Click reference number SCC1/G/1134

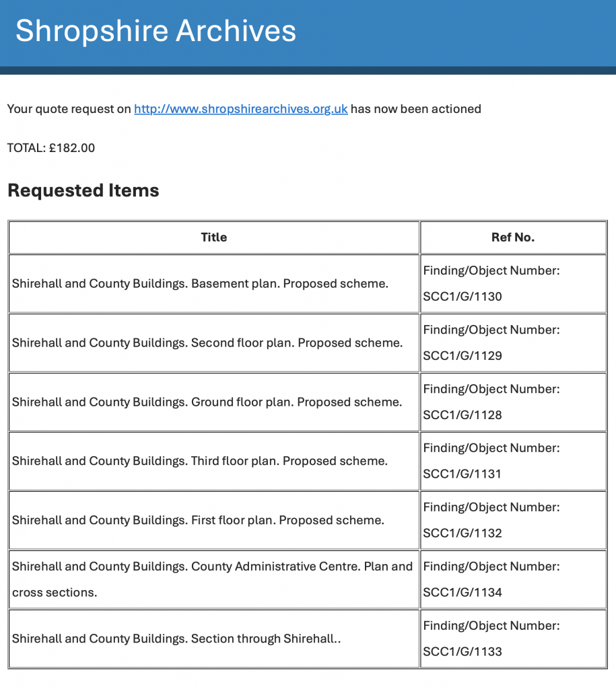(x=463, y=593)
